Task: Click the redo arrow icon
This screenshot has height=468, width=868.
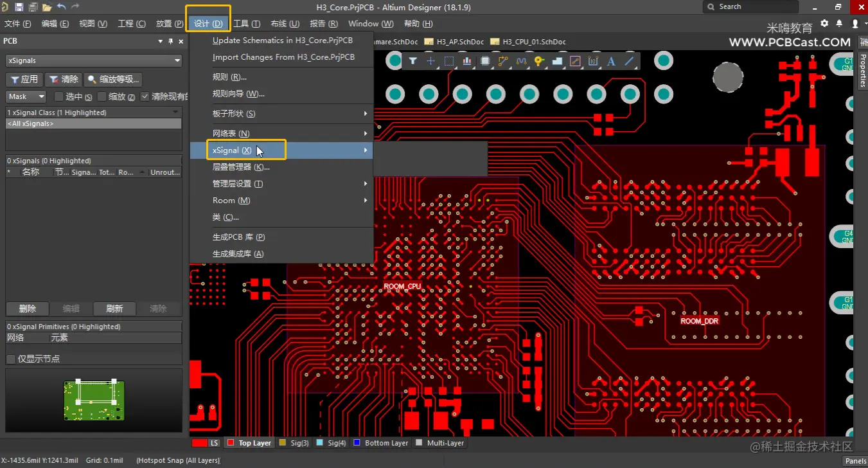Action: point(75,7)
